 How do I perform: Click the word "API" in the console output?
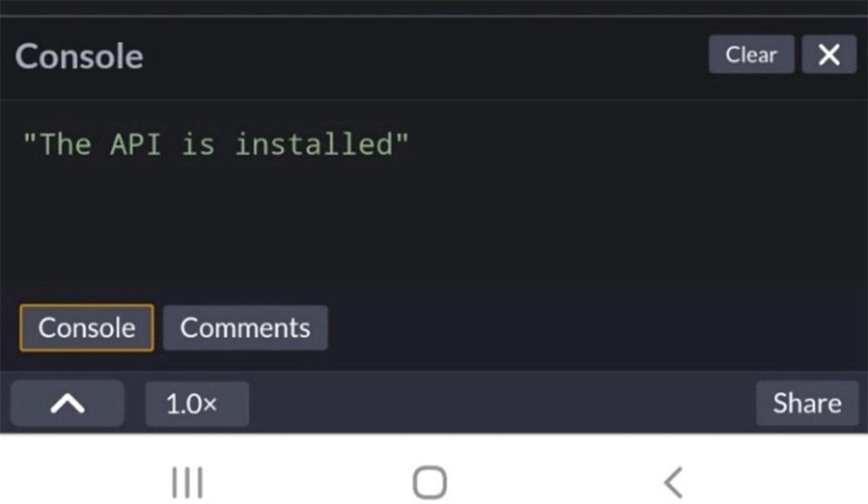(x=135, y=144)
